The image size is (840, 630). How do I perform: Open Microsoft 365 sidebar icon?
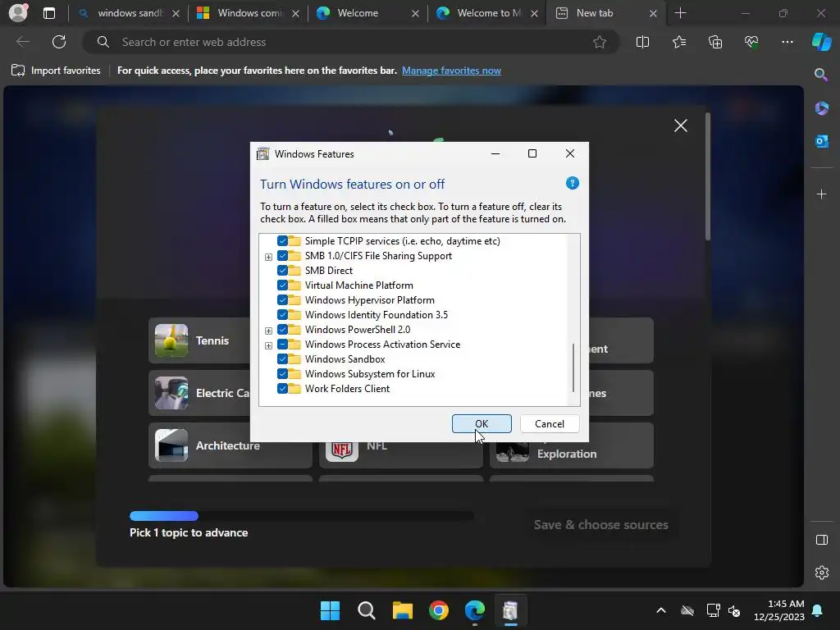coord(821,108)
